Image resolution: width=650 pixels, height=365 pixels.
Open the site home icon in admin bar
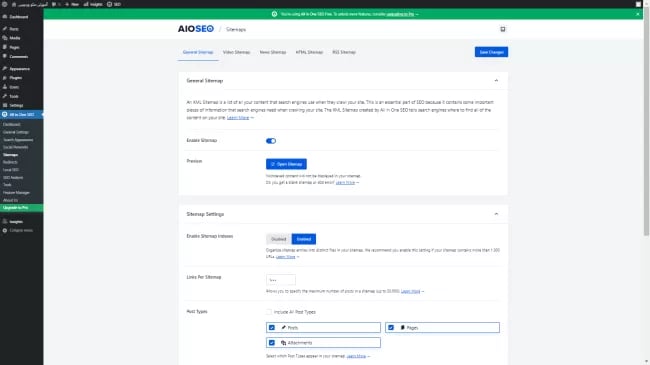[14, 4]
